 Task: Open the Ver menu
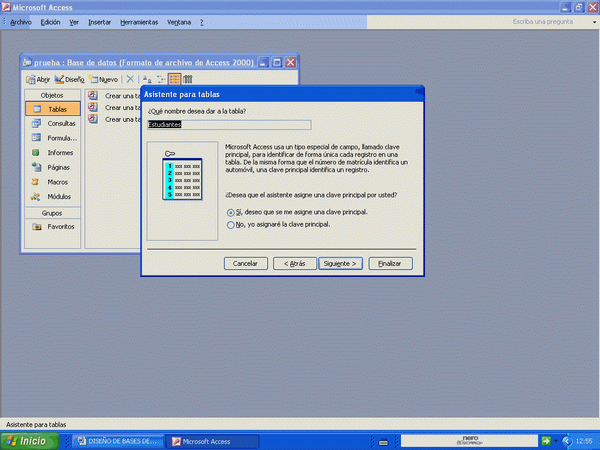(74, 22)
